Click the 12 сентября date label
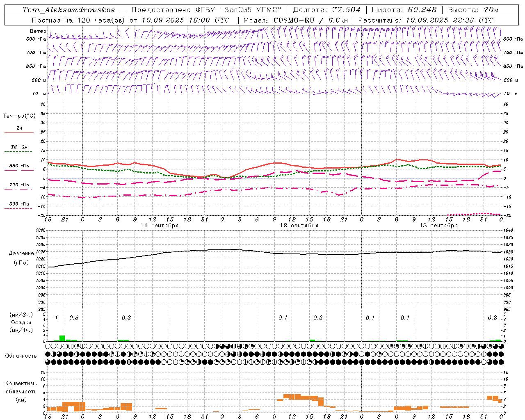Screen dimensions: 525x420 (x=299, y=226)
